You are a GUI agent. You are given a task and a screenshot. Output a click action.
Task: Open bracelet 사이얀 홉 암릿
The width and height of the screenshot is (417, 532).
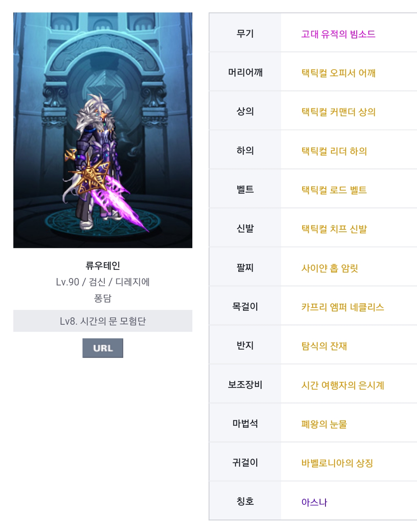click(329, 268)
